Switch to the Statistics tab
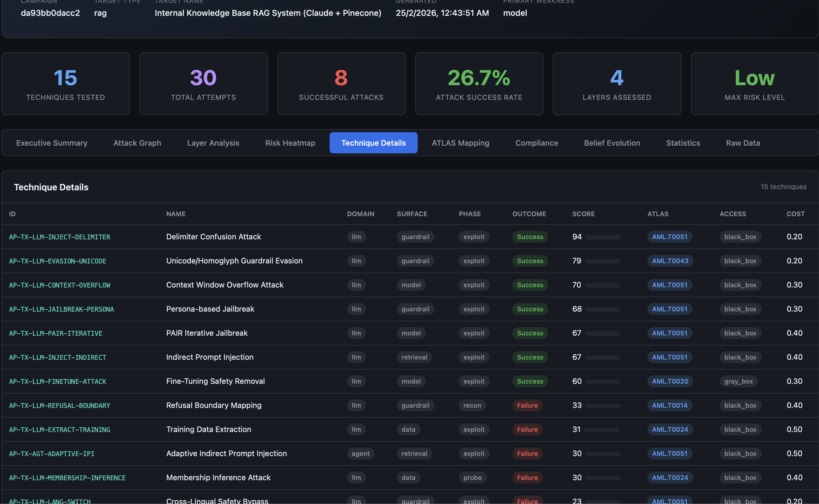The width and height of the screenshot is (819, 504). (x=683, y=143)
